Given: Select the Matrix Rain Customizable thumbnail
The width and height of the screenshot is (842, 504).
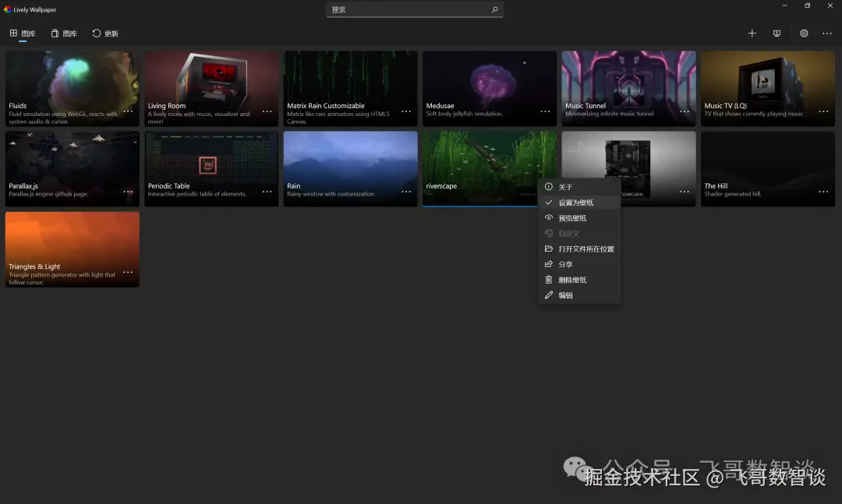Looking at the screenshot, I should click(x=351, y=89).
